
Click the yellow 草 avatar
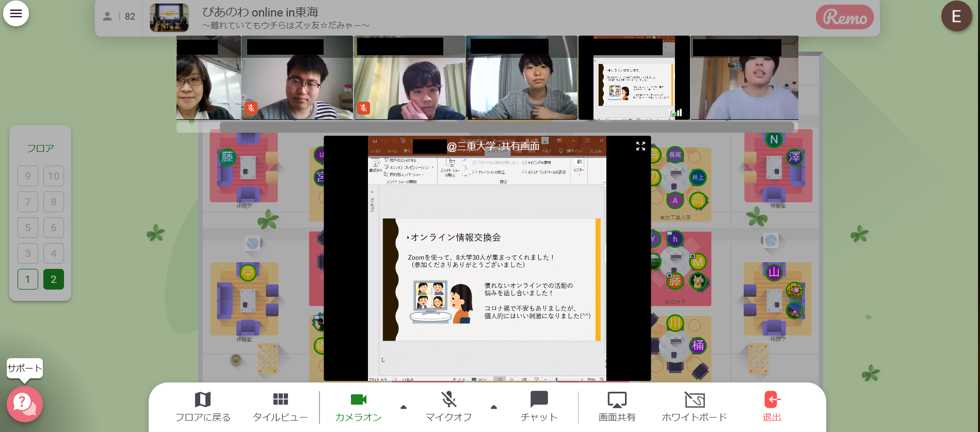248,272
